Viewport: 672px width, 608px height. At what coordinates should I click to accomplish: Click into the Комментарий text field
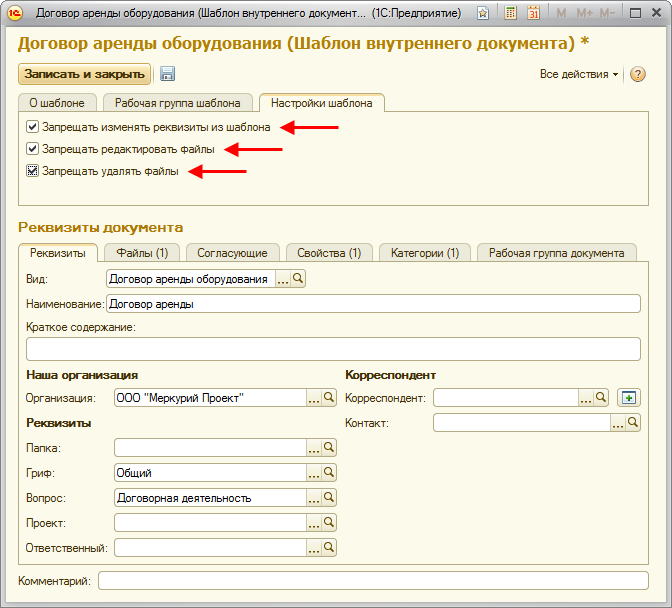pyautogui.click(x=372, y=581)
